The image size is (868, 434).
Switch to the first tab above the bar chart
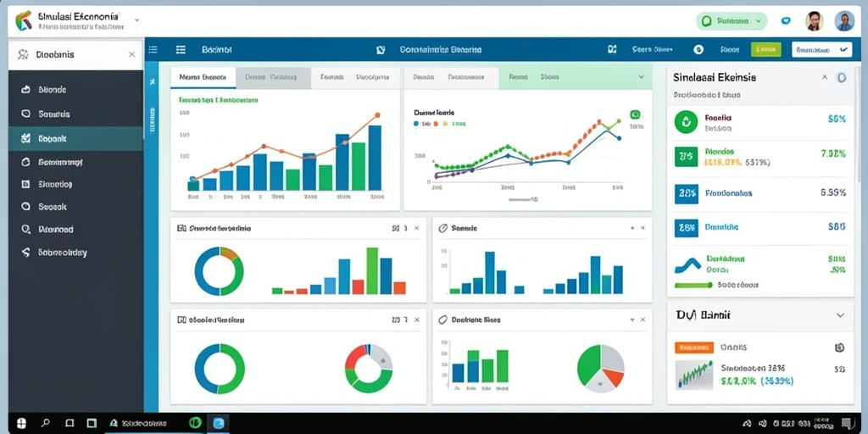coord(203,78)
